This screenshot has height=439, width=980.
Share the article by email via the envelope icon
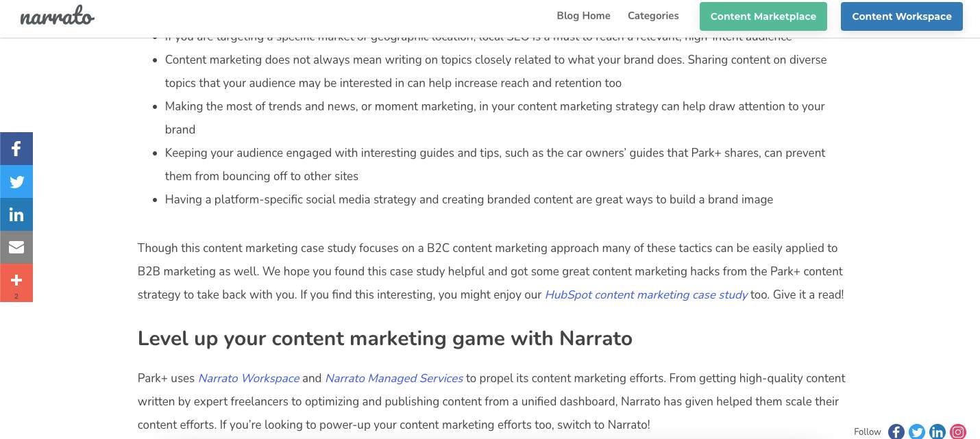click(x=16, y=247)
